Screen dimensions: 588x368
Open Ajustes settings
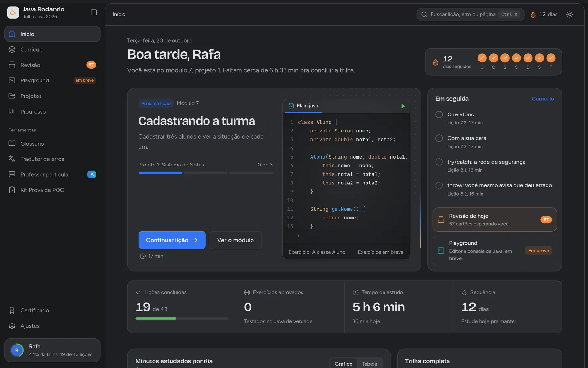click(x=52, y=326)
